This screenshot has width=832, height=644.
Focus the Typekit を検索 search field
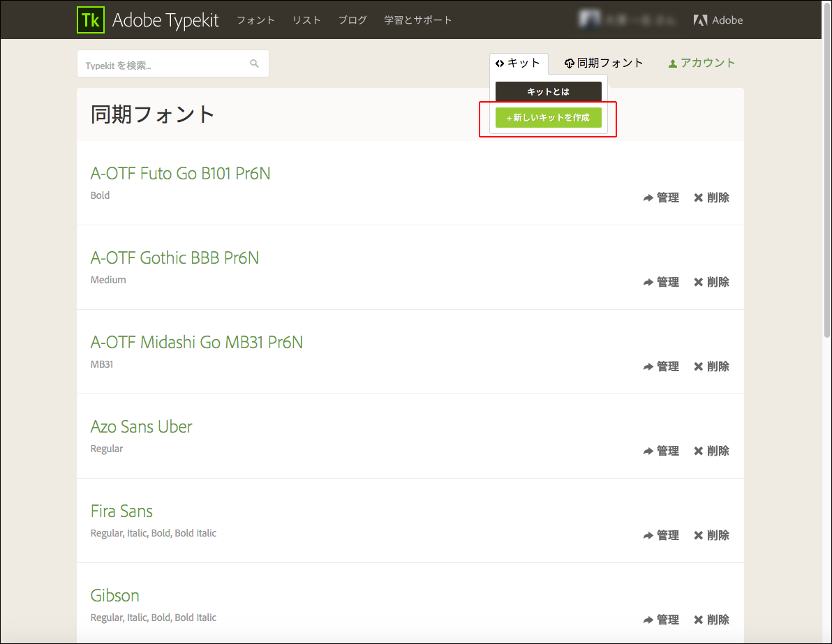coord(173,63)
